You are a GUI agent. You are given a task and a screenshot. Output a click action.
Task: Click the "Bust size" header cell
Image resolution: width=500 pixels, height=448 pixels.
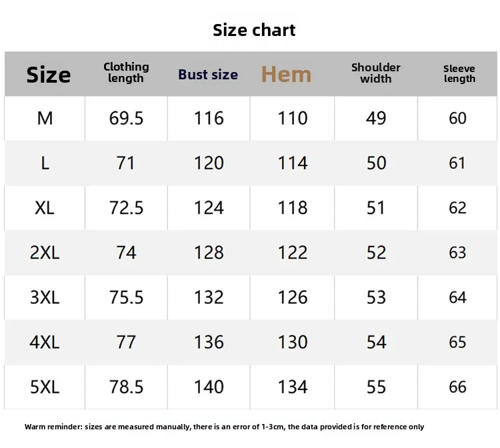208,75
